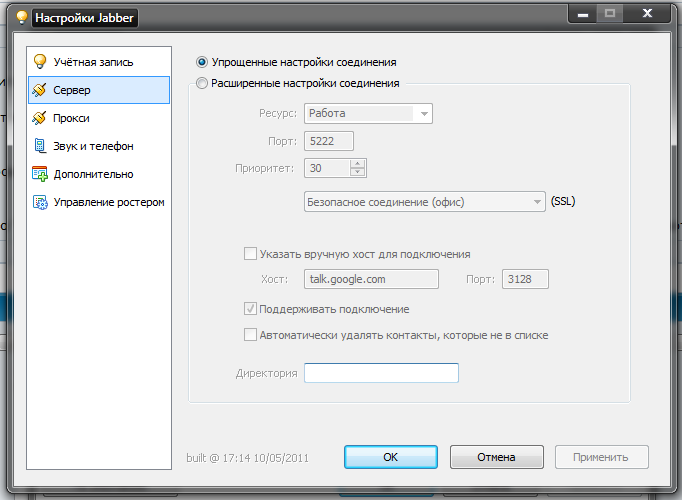Increase Приоритет value with up arrow
The height and width of the screenshot is (500, 682).
(x=358, y=164)
